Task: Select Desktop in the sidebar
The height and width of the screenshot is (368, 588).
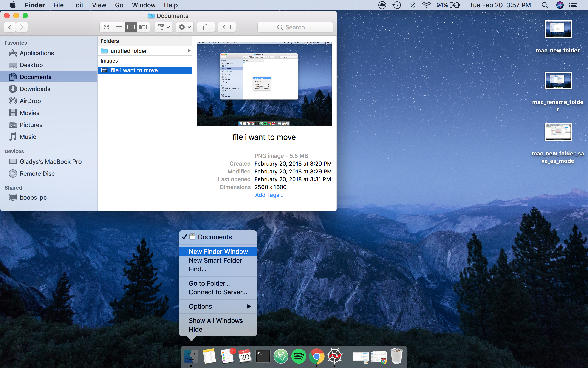Action: (x=49, y=65)
